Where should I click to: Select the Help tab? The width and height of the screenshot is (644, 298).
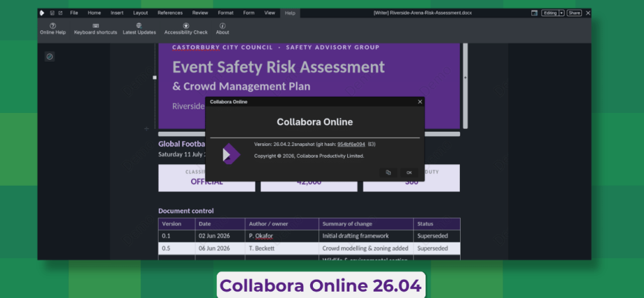pyautogui.click(x=290, y=13)
